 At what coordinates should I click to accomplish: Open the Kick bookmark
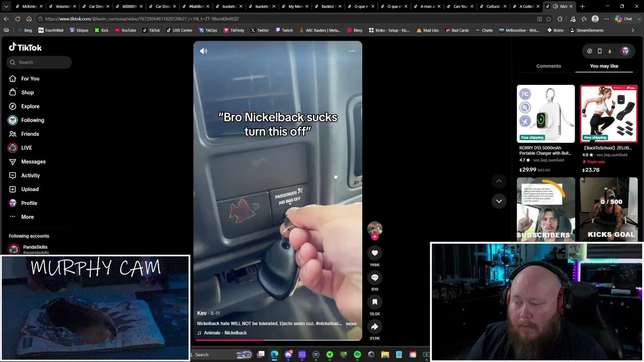tap(102, 30)
